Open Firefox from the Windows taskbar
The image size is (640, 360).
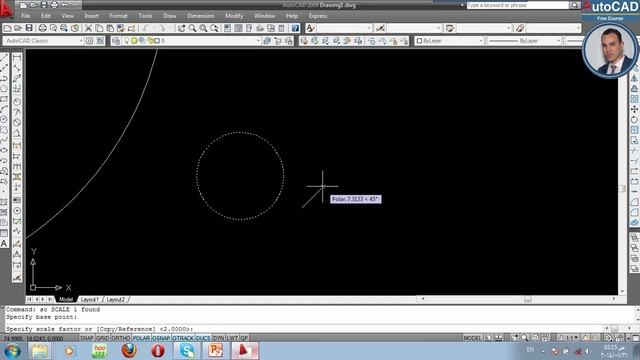click(129, 351)
